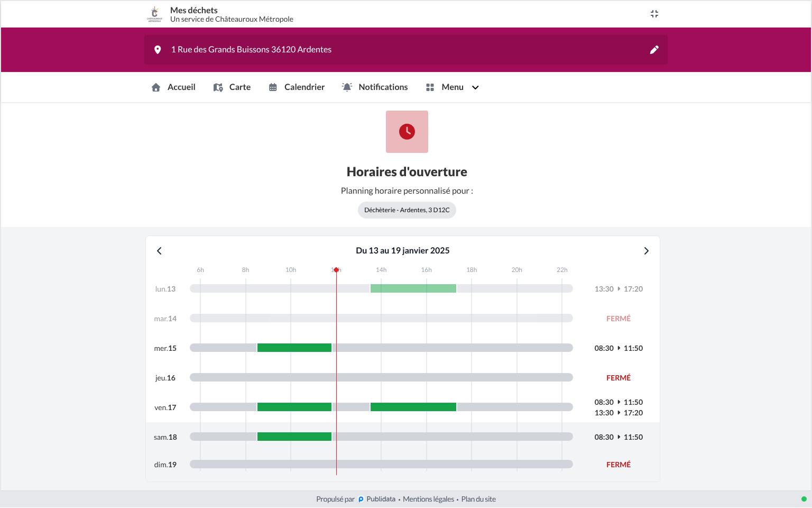Open the Plan du site link
The height and width of the screenshot is (508, 812).
click(478, 499)
